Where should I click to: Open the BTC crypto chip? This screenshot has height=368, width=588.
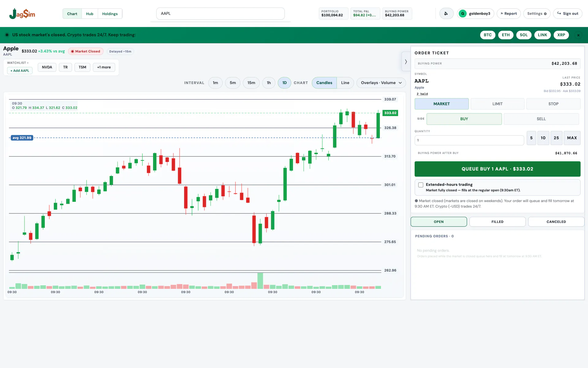click(x=488, y=35)
